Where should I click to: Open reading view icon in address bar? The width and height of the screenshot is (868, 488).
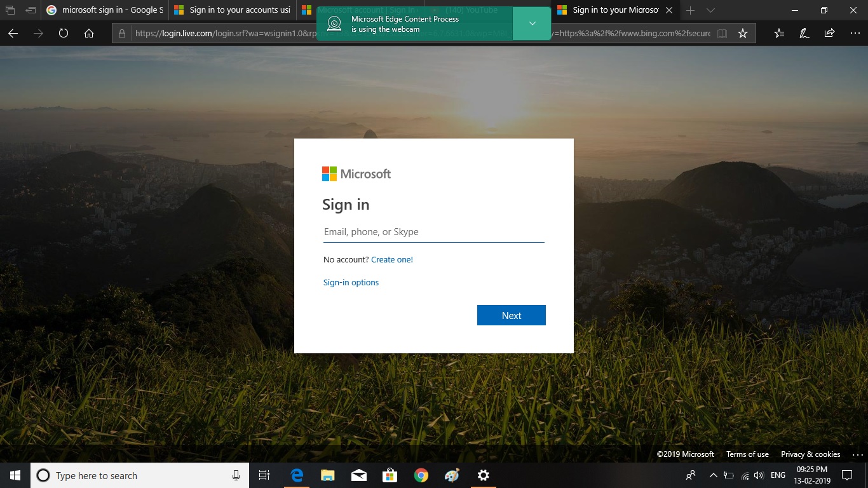pos(722,34)
